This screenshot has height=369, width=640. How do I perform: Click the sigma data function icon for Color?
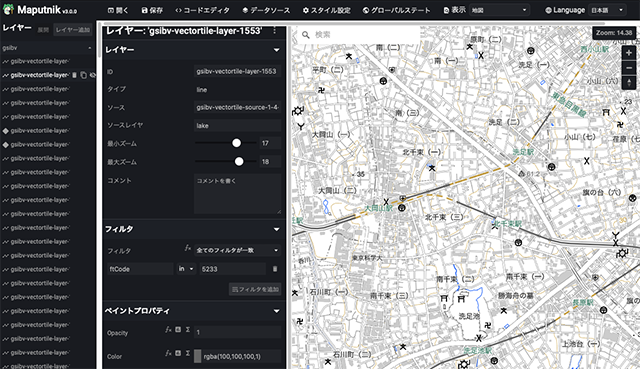point(188,353)
